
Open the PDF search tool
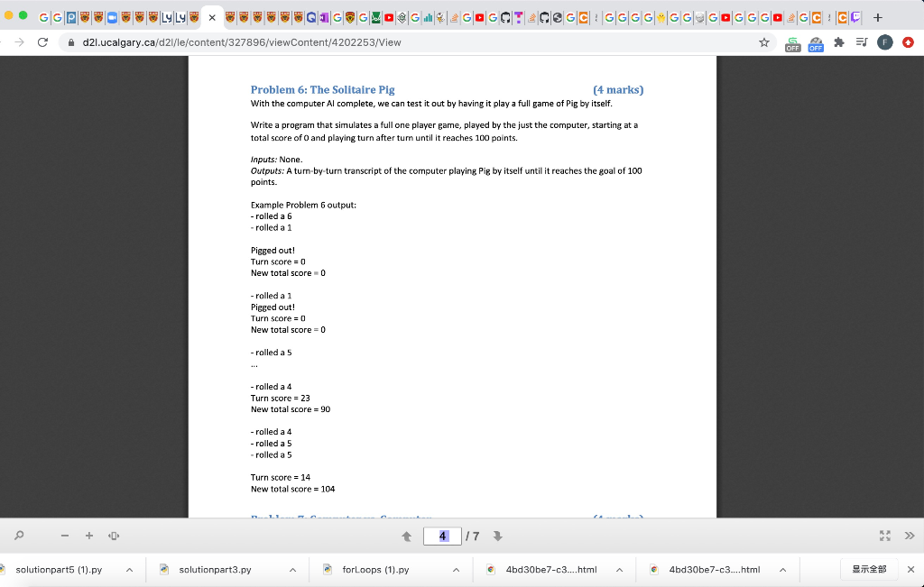(x=19, y=536)
